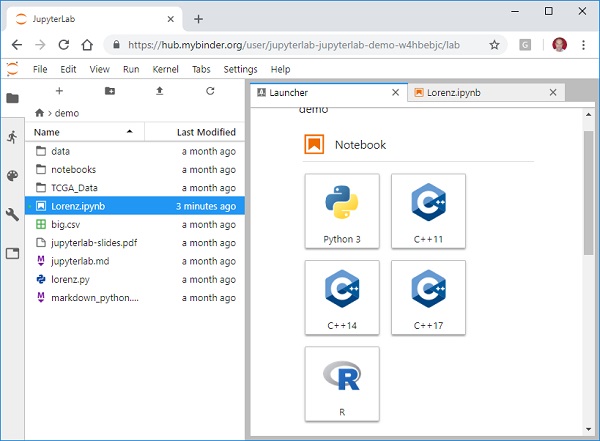Launch a C++14 notebook
600x441 pixels.
coord(342,297)
